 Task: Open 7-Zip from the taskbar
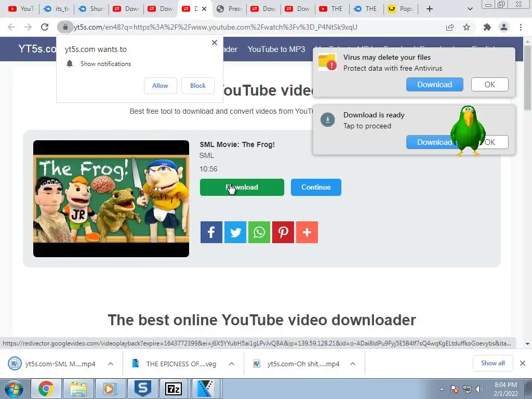click(x=174, y=389)
